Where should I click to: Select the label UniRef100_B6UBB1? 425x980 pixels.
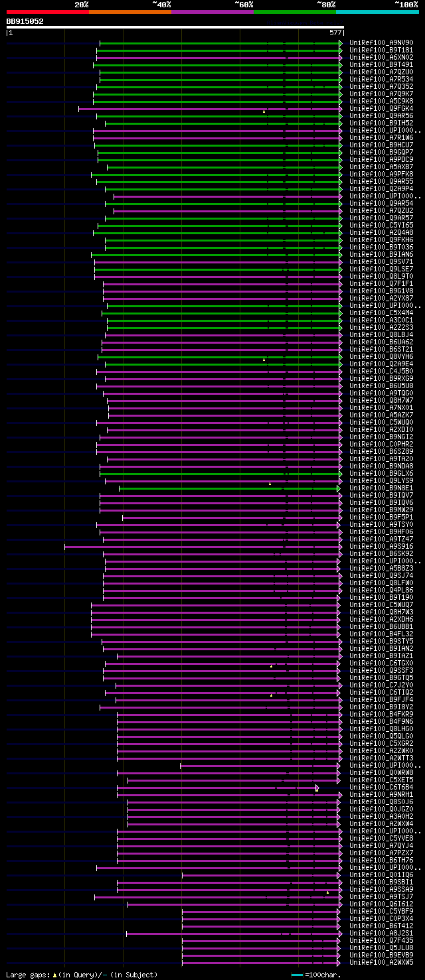point(381,627)
